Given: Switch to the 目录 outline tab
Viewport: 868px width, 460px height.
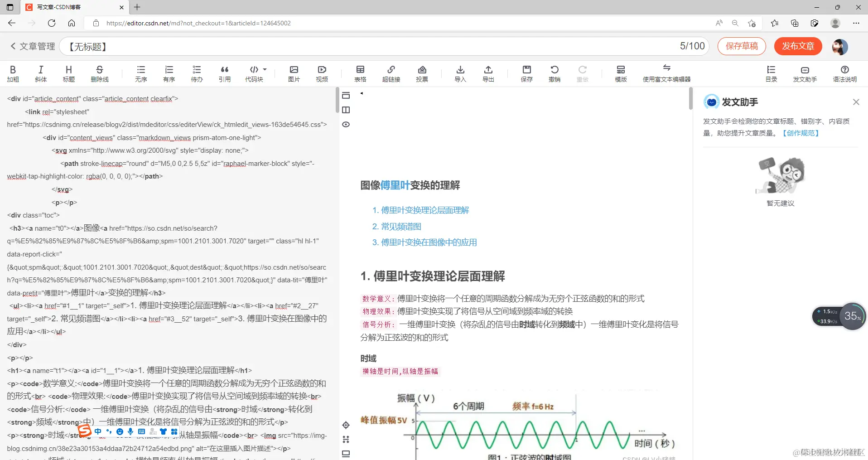Looking at the screenshot, I should (x=772, y=73).
